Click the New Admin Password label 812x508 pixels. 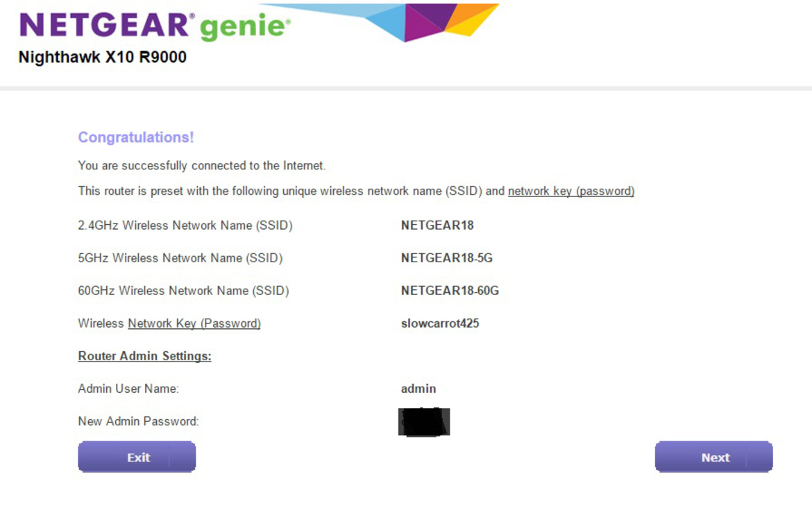coord(138,421)
